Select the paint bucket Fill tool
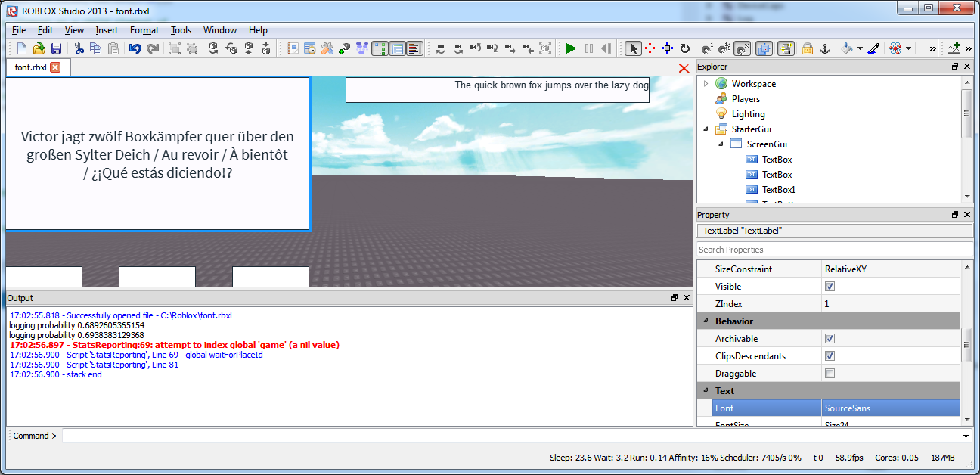Viewport: 980px width, 475px height. pos(847,48)
